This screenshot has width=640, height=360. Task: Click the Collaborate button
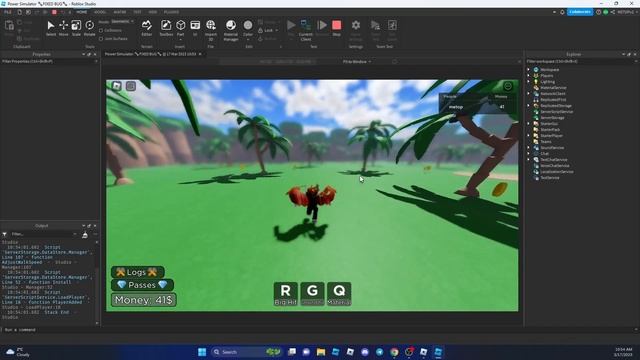(x=580, y=12)
